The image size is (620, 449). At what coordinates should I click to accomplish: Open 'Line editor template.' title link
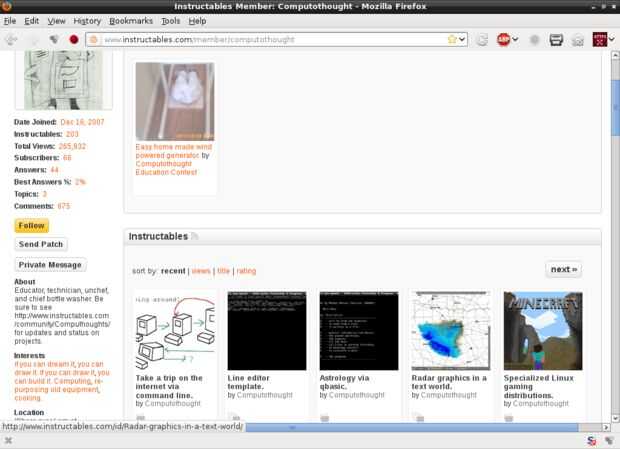pyautogui.click(x=248, y=382)
